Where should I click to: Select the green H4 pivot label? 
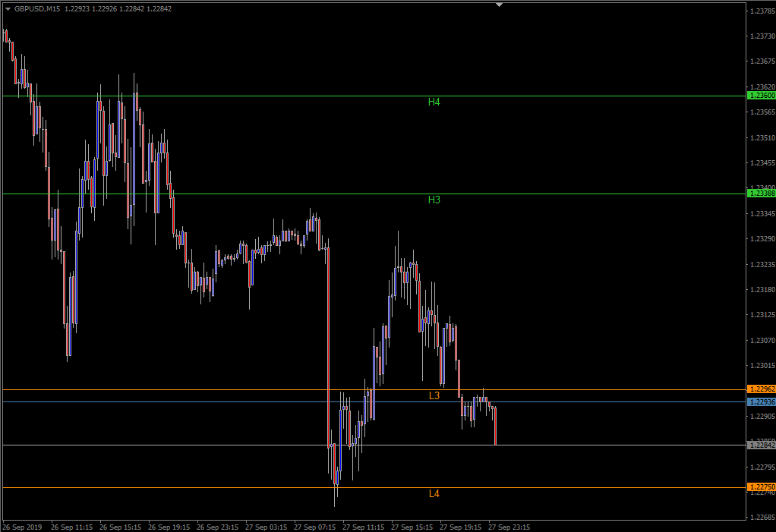[434, 102]
